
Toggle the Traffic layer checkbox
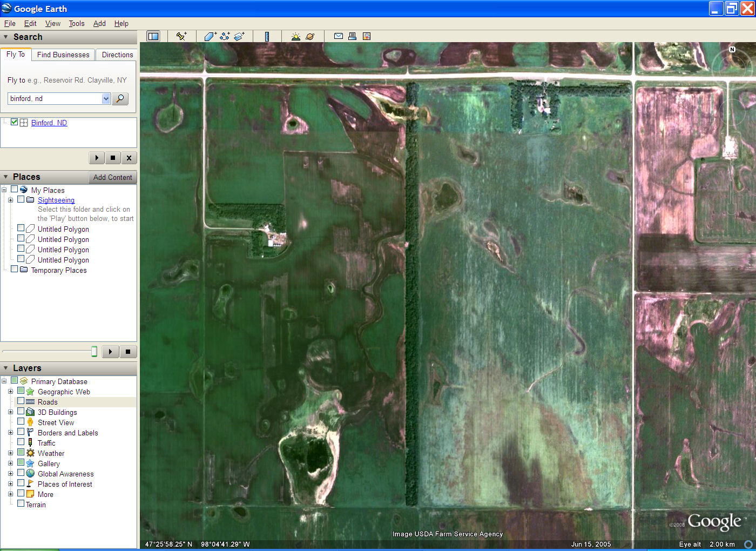[21, 442]
